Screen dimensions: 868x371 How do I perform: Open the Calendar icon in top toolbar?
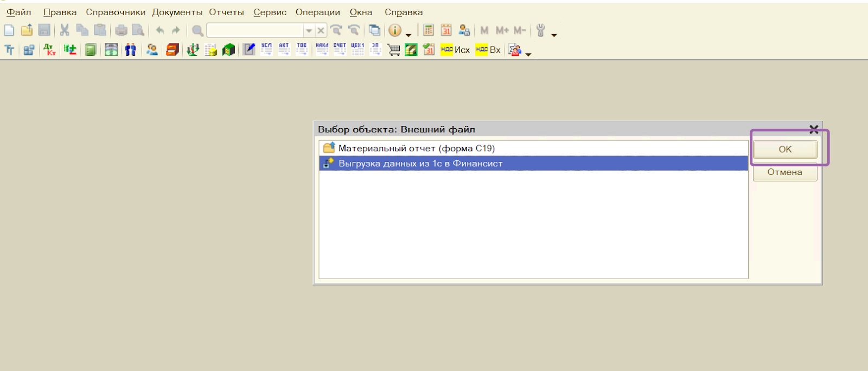(446, 30)
